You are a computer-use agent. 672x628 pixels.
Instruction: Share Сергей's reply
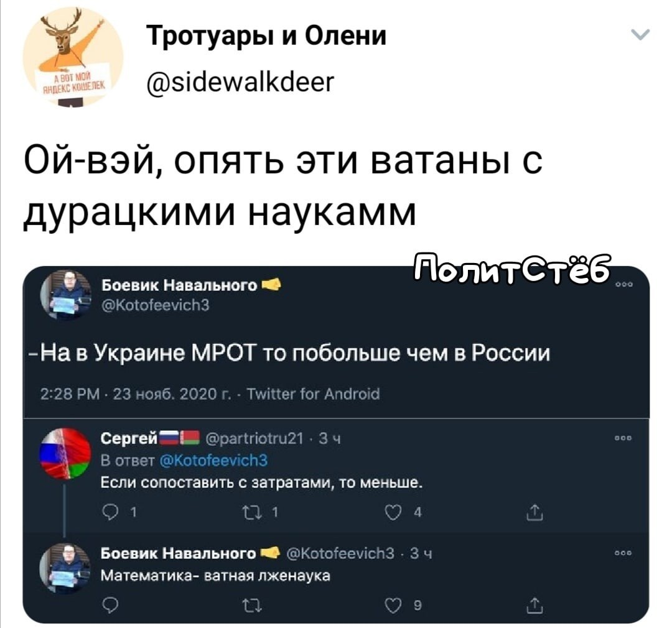534,512
